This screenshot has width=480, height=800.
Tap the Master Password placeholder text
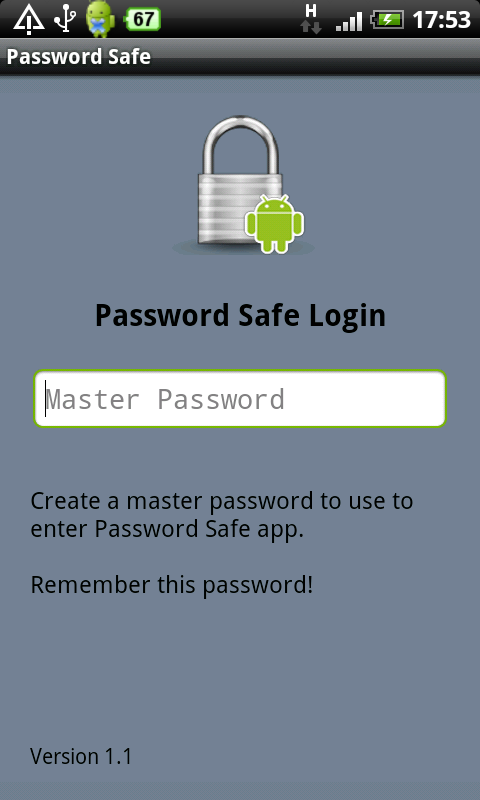click(x=165, y=399)
